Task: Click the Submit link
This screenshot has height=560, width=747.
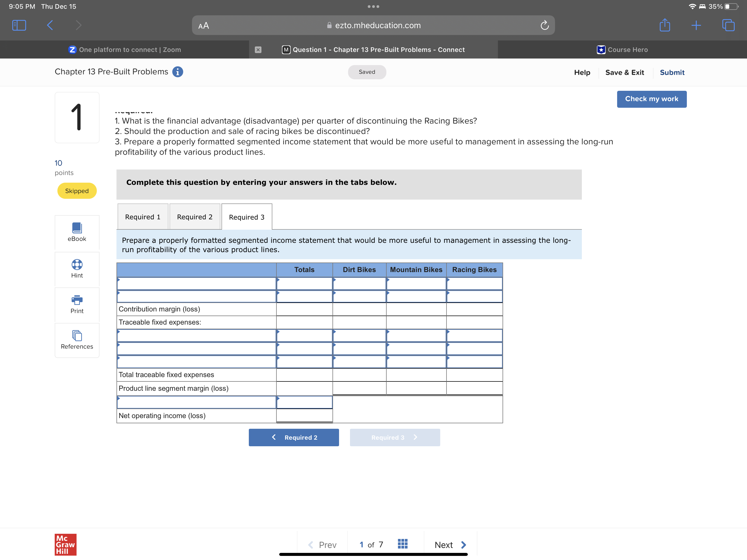Action: coord(672,72)
